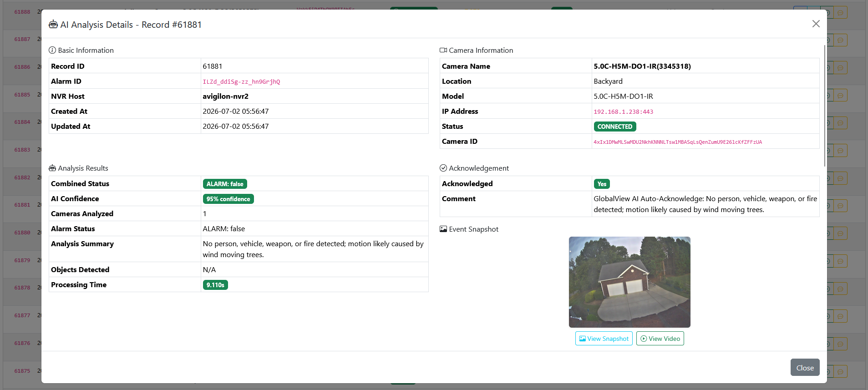The height and width of the screenshot is (390, 868).
Task: Click the Created At timestamp value
Action: 236,111
